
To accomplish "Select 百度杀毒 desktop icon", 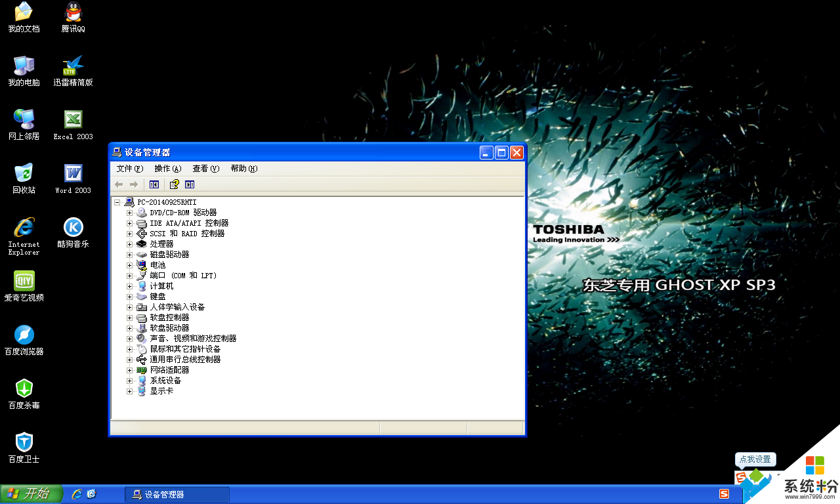I will point(24,394).
